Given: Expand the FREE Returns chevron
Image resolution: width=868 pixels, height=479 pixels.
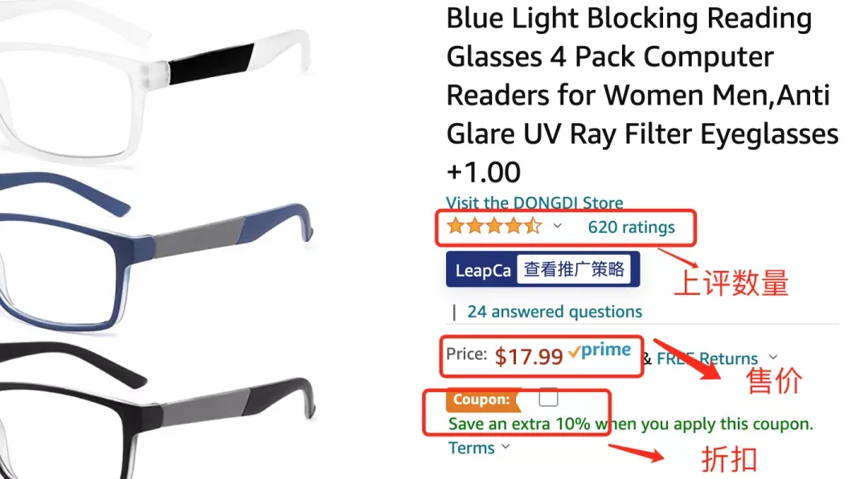Looking at the screenshot, I should coord(773,357).
